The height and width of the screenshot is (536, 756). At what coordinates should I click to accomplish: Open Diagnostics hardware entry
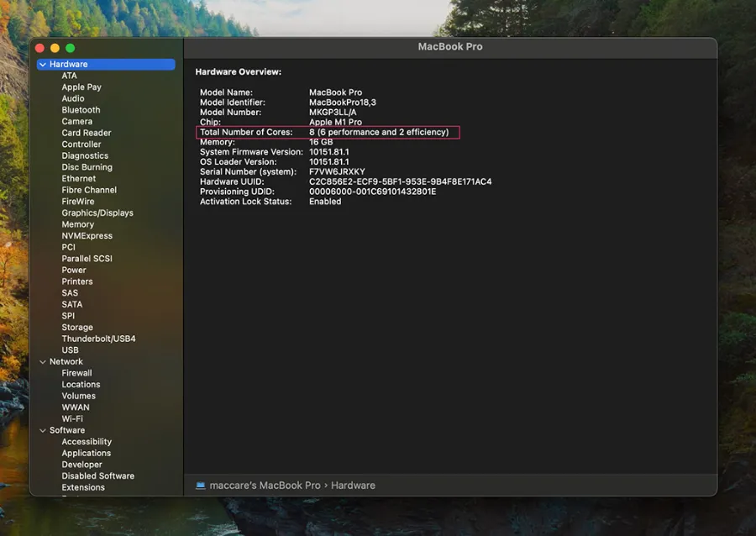(x=85, y=155)
